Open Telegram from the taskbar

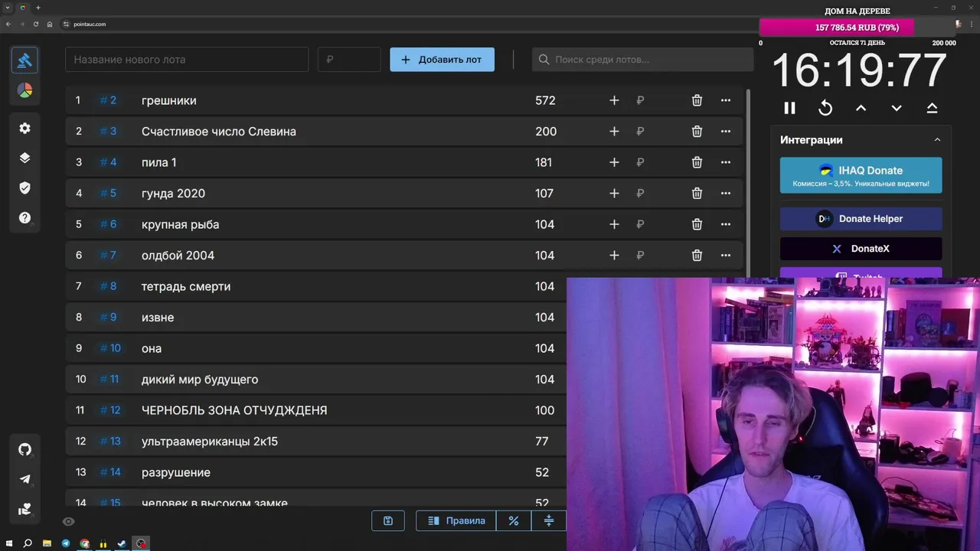pyautogui.click(x=65, y=543)
